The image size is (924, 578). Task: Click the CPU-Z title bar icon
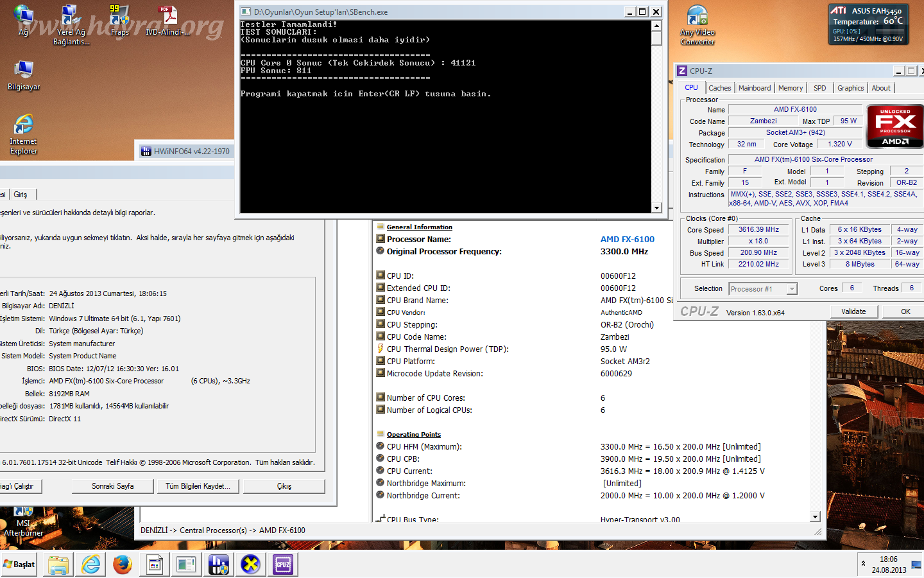click(x=683, y=71)
